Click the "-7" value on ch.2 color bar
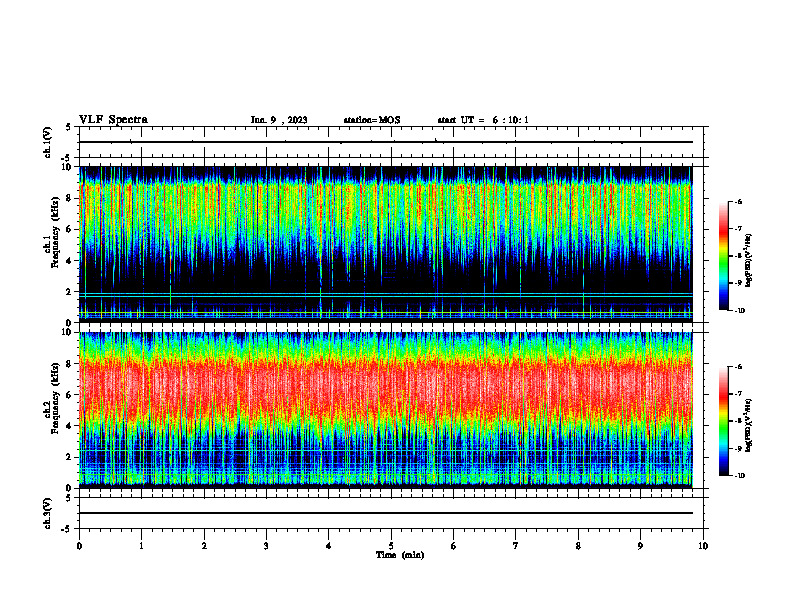 click(738, 394)
